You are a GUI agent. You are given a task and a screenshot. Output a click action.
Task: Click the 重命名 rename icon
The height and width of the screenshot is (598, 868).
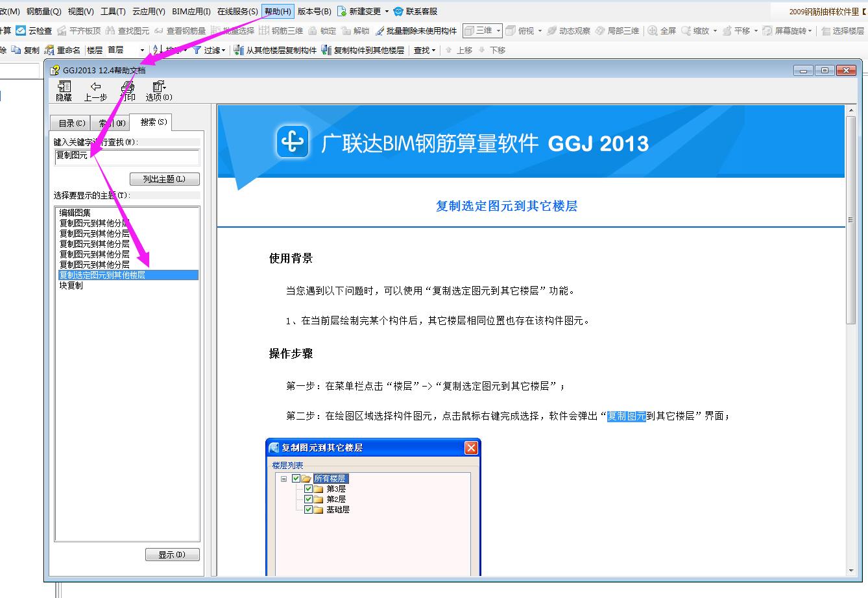49,50
